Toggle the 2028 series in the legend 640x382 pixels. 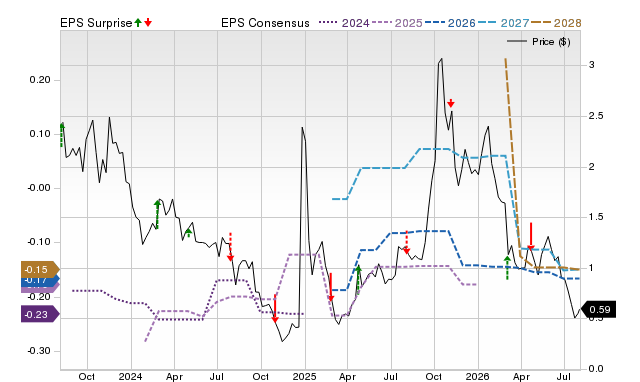point(556,23)
